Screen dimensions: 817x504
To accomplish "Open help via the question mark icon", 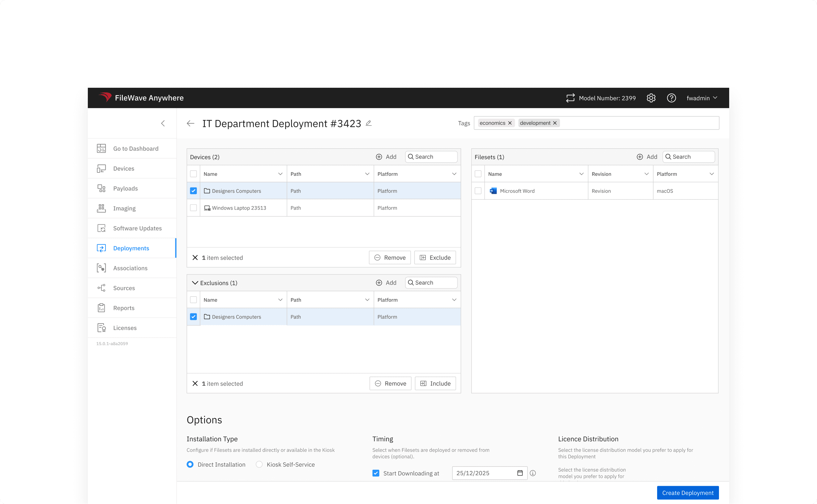I will 671,98.
